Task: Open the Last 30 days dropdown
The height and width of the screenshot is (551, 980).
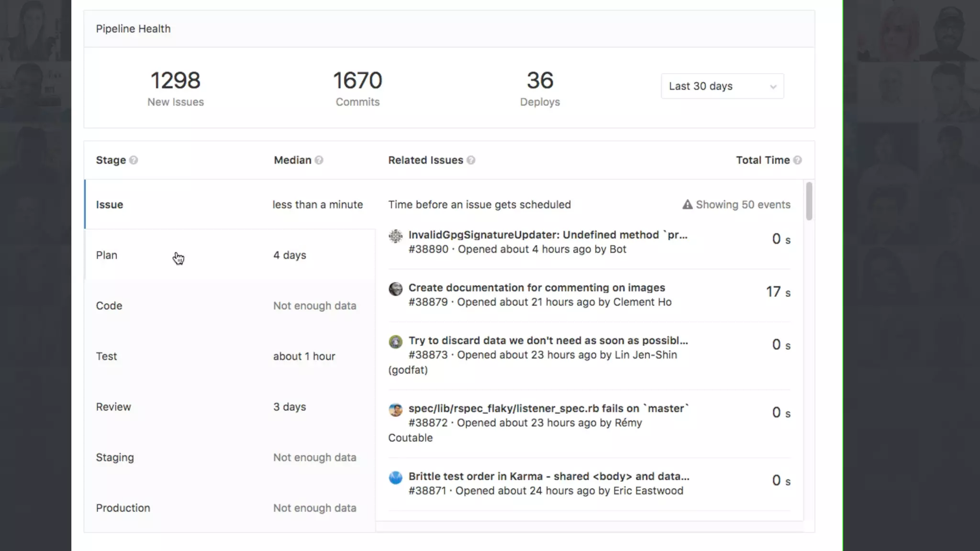Action: [x=722, y=86]
